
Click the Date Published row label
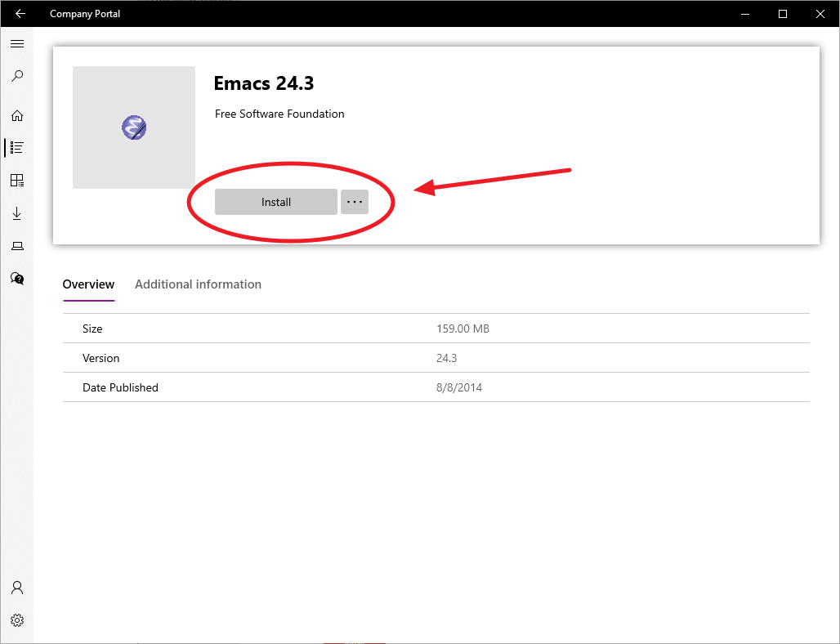pos(121,388)
